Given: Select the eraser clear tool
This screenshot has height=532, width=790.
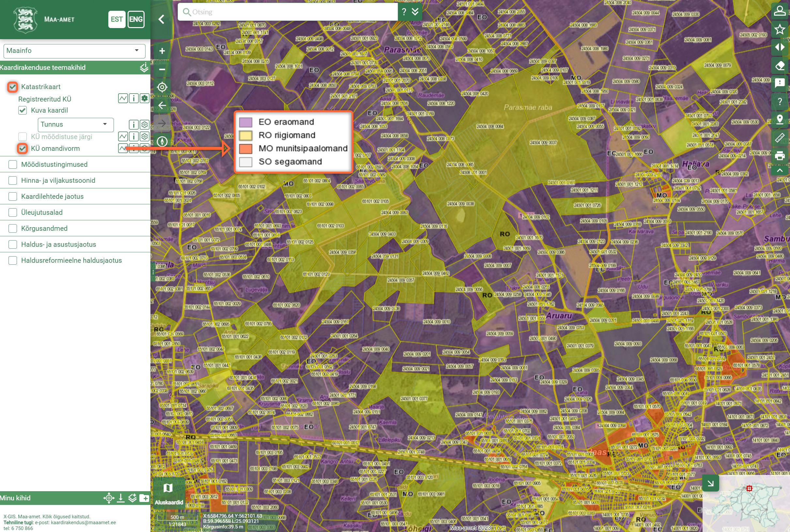Looking at the screenshot, I should pyautogui.click(x=780, y=65).
